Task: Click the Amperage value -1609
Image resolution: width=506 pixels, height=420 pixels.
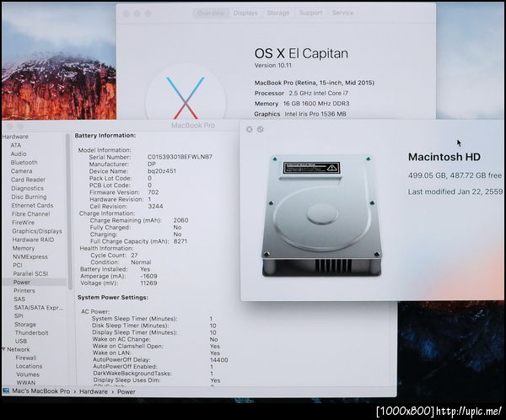Action: click(x=148, y=277)
